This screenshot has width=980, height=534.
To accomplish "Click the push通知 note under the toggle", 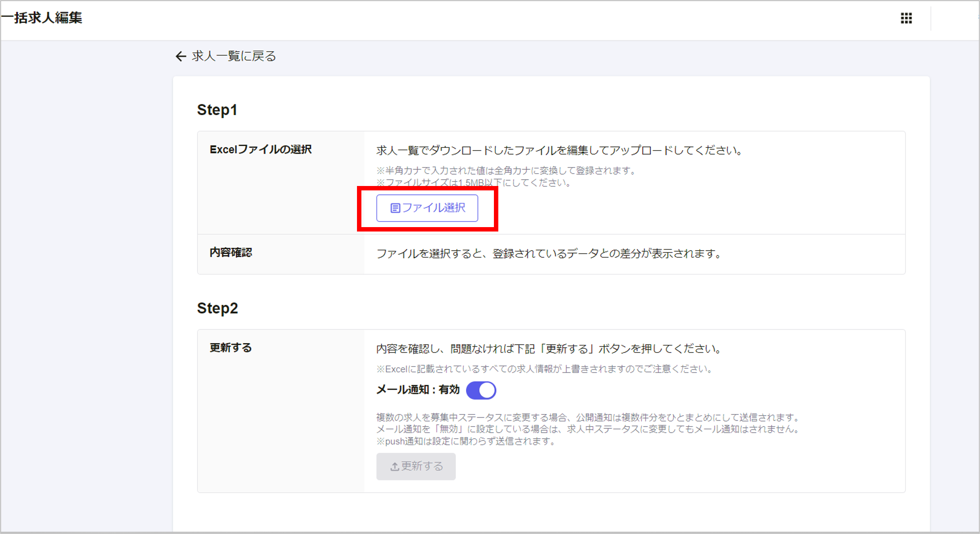I will pyautogui.click(x=466, y=441).
